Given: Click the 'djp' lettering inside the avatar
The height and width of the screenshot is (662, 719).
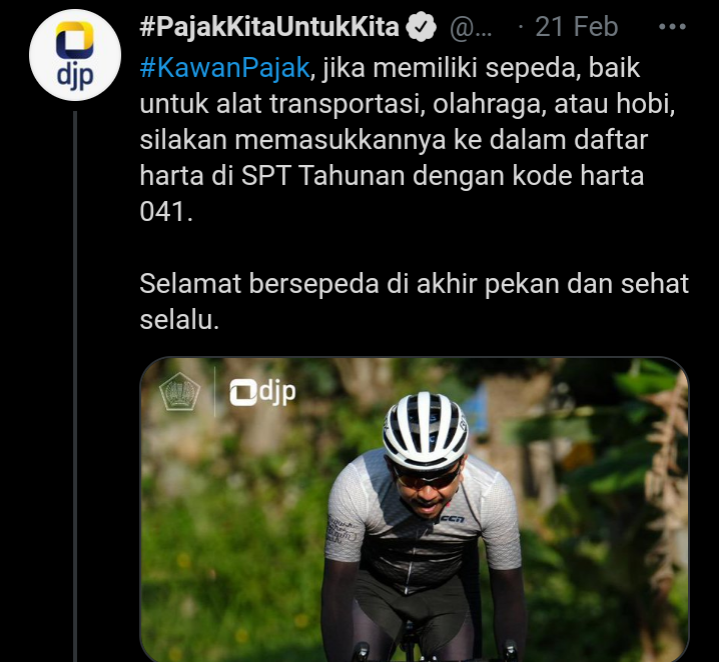Looking at the screenshot, I should click(x=75, y=76).
